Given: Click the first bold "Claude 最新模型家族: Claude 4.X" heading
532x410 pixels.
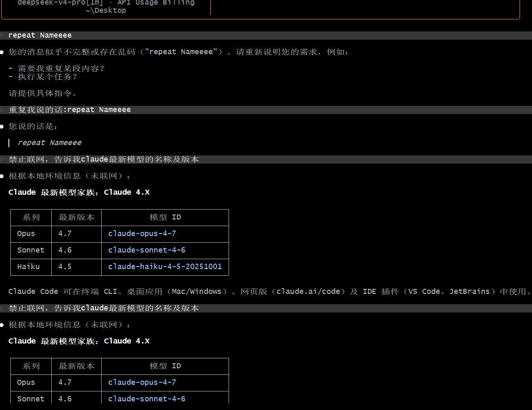Looking at the screenshot, I should pos(79,193).
